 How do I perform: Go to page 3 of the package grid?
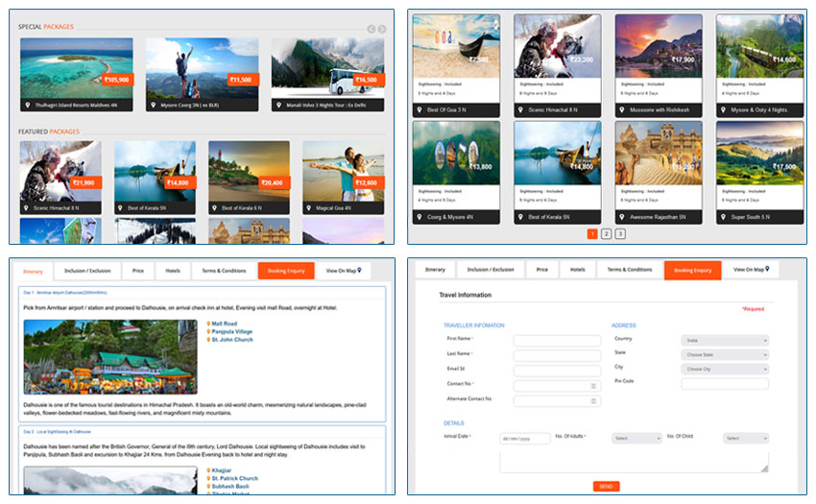tap(620, 234)
